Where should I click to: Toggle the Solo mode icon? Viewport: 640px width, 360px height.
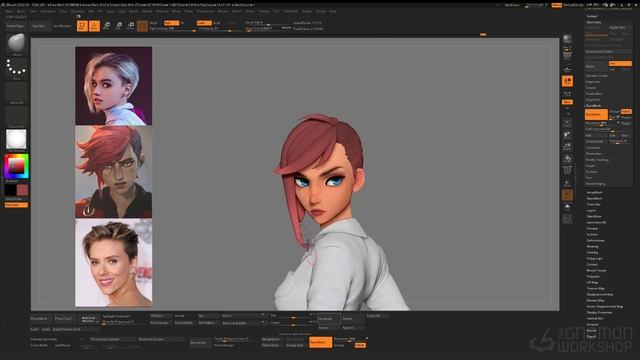567,207
